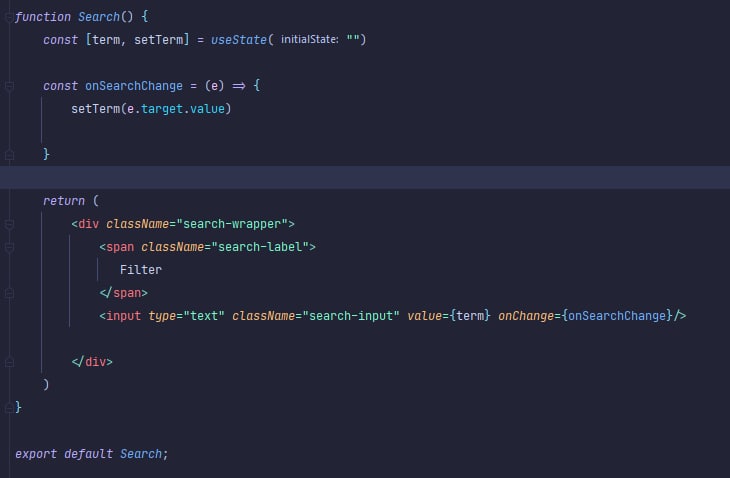Click 'setTerm' in the destructured array
This screenshot has height=478, width=730.
(x=158, y=40)
